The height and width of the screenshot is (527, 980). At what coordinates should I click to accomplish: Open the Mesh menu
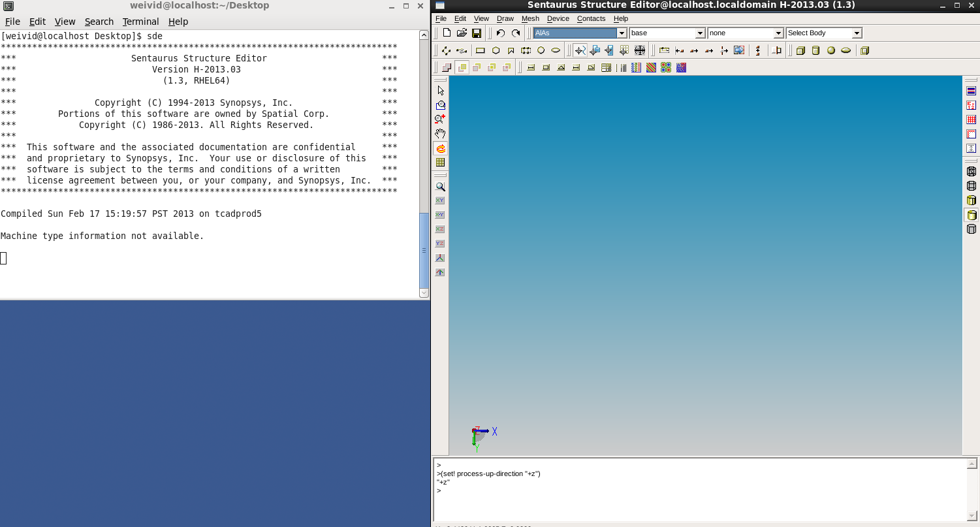click(530, 18)
